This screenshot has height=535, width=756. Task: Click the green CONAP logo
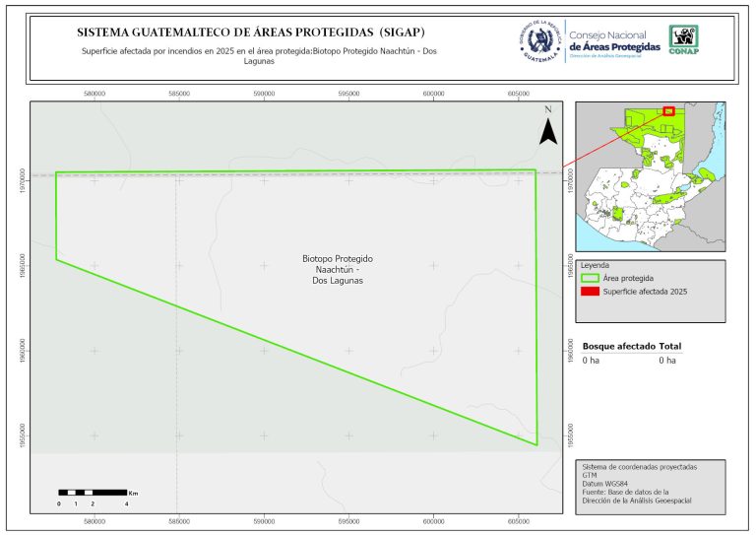(x=685, y=37)
